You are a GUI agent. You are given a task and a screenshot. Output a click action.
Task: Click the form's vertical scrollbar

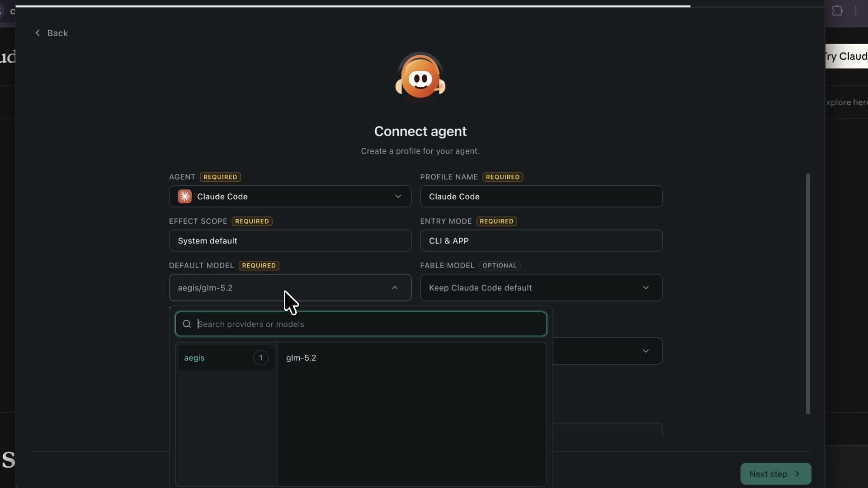808,294
